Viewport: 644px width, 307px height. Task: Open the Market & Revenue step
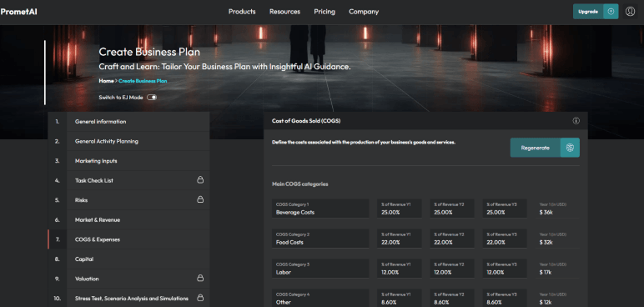click(128, 220)
